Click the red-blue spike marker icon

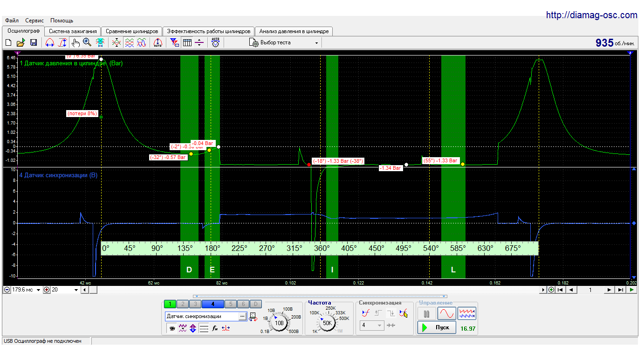pyautogui.click(x=226, y=328)
